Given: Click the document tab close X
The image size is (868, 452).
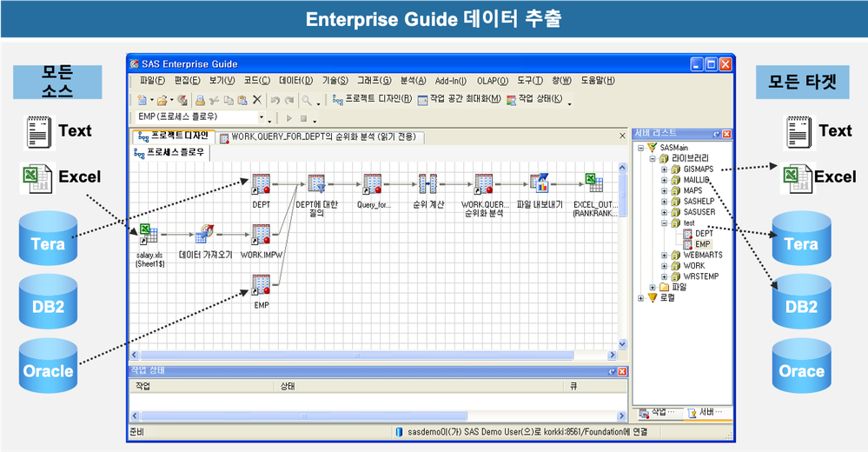Looking at the screenshot, I should click(x=622, y=136).
